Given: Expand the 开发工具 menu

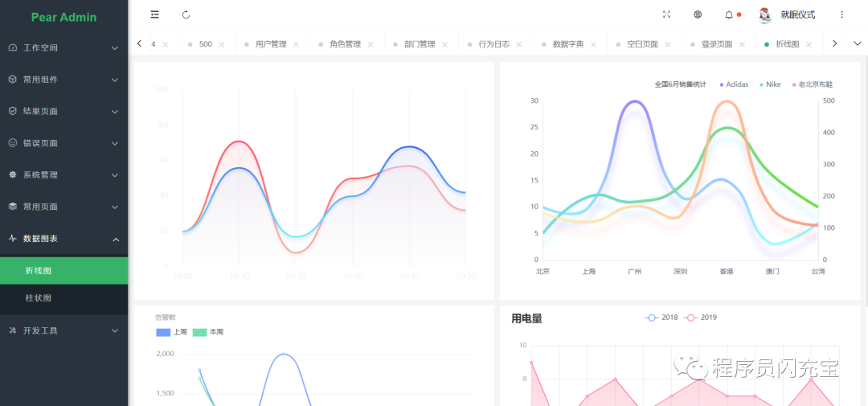Looking at the screenshot, I should pyautogui.click(x=63, y=330).
